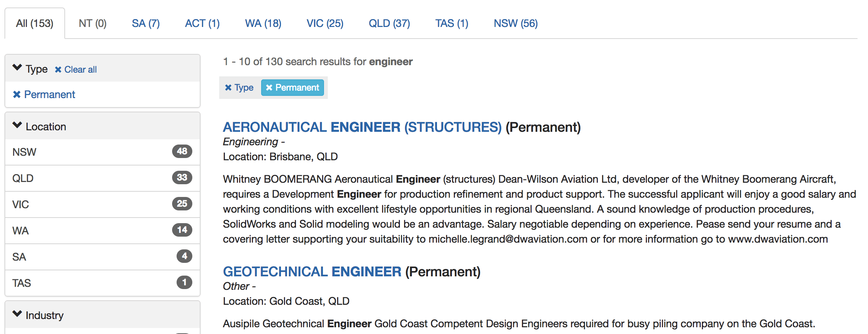This screenshot has width=868, height=334.
Task: Open Aeronautical Engineer (Structures) job listing
Action: tap(362, 127)
